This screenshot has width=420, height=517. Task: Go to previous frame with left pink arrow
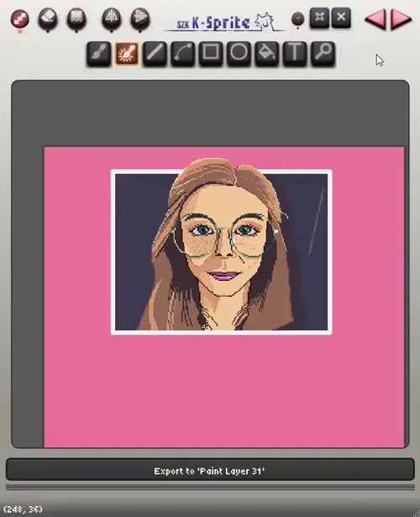pyautogui.click(x=375, y=19)
